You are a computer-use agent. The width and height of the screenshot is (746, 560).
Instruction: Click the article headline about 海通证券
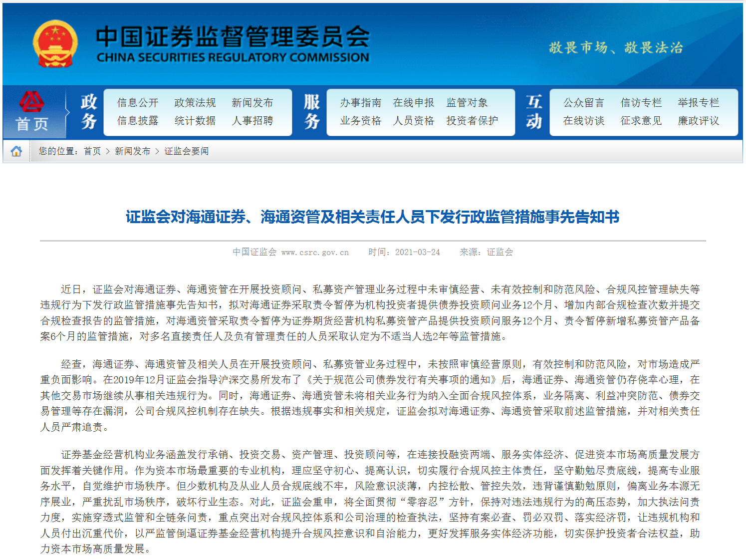[372, 217]
